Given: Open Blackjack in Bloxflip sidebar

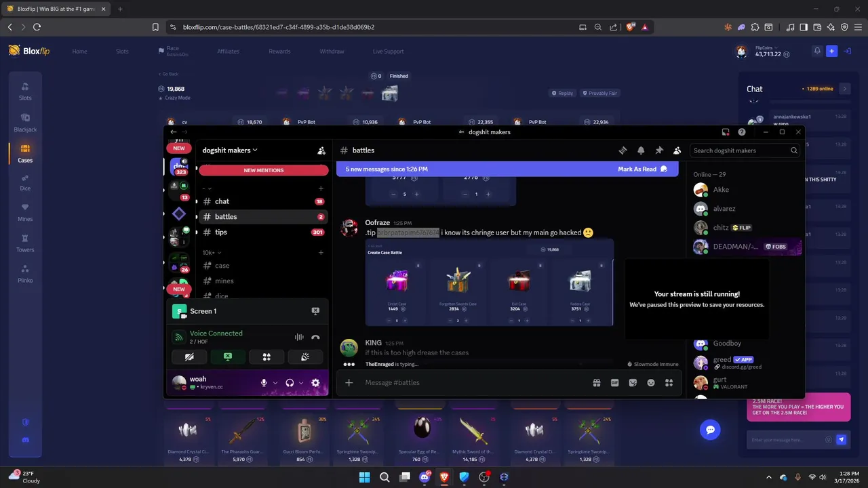Looking at the screenshot, I should point(25,123).
